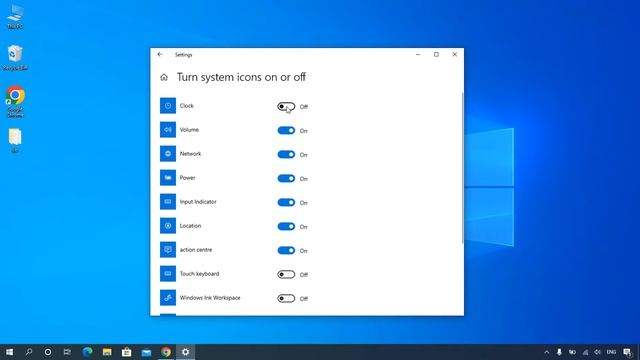The height and width of the screenshot is (360, 640).
Task: Click the network signal tray icon
Action: (x=585, y=352)
